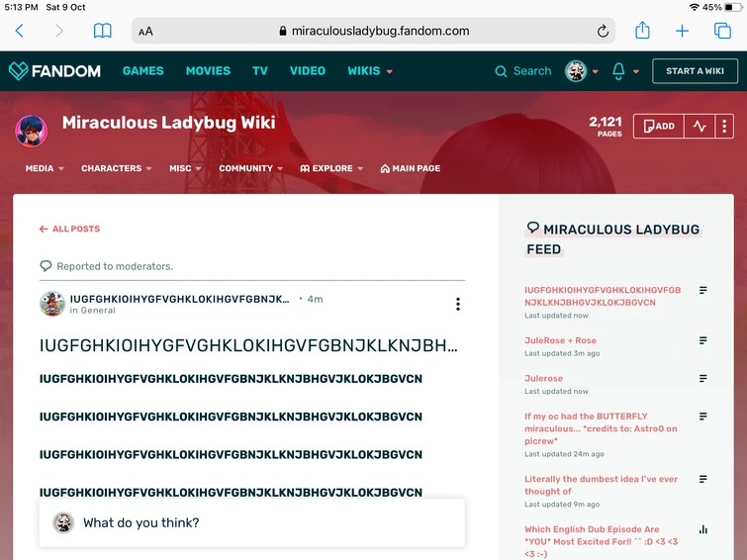This screenshot has height=560, width=747.
Task: Open the VIDEO section
Action: pyautogui.click(x=308, y=71)
